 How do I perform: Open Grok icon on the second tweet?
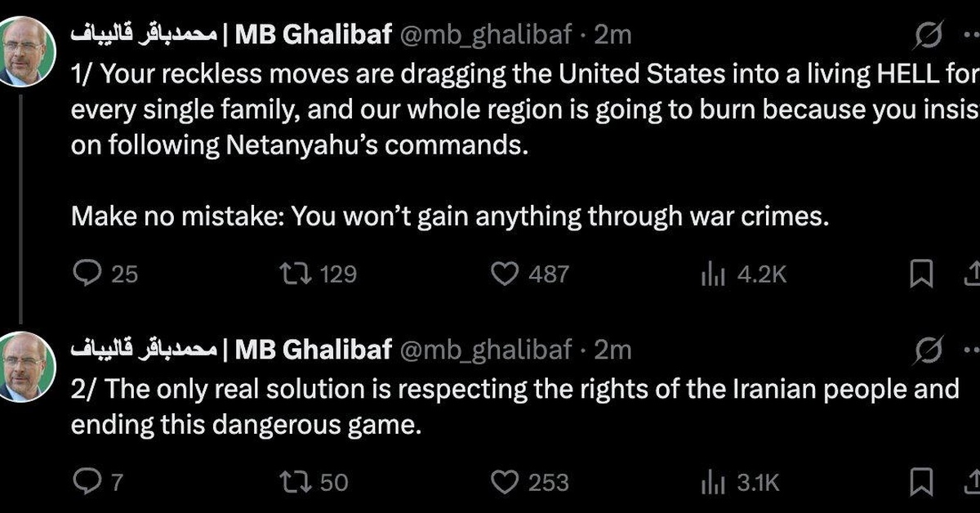[929, 350]
